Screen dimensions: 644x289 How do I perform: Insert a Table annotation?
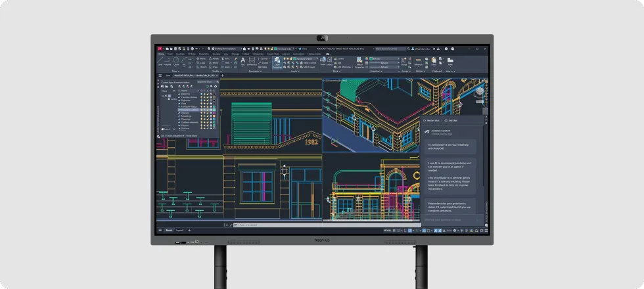coord(263,67)
